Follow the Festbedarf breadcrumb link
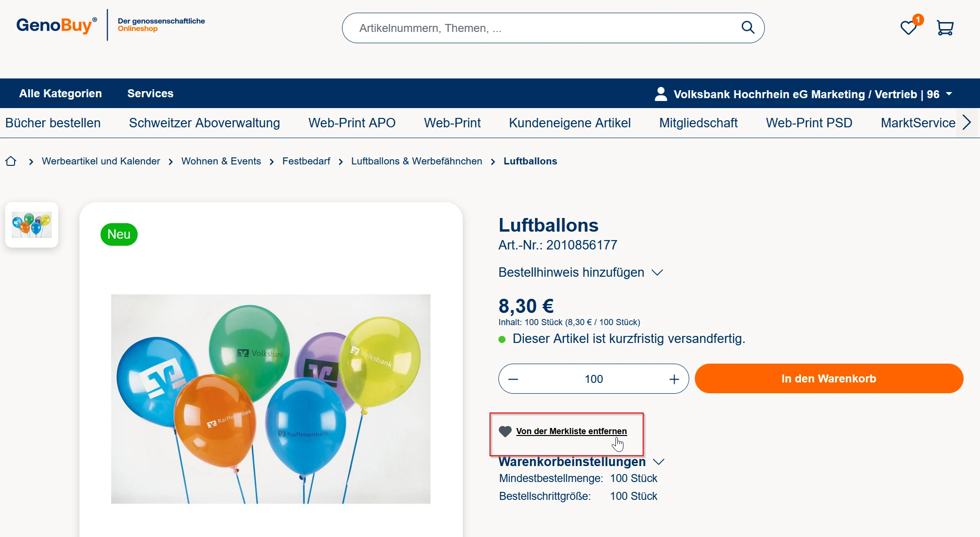This screenshot has height=537, width=980. click(306, 161)
